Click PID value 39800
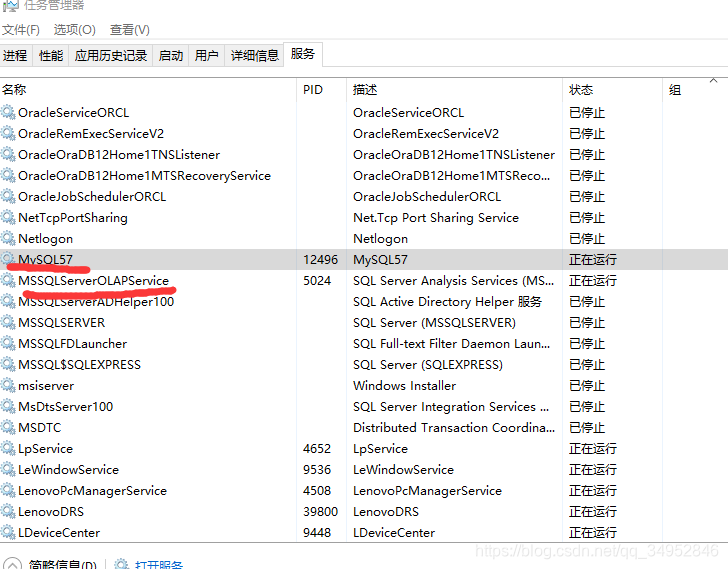 tap(320, 511)
